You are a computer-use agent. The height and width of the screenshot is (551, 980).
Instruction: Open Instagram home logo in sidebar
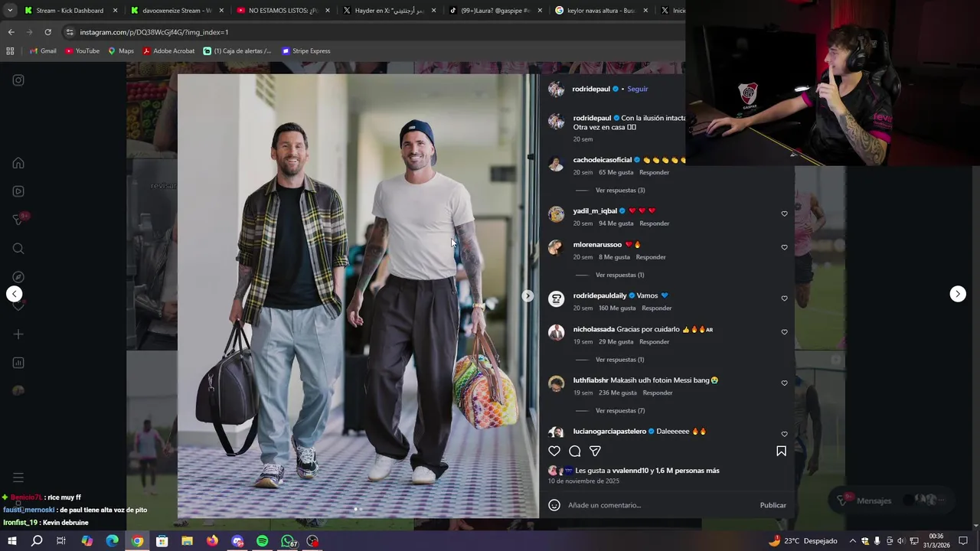[18, 80]
